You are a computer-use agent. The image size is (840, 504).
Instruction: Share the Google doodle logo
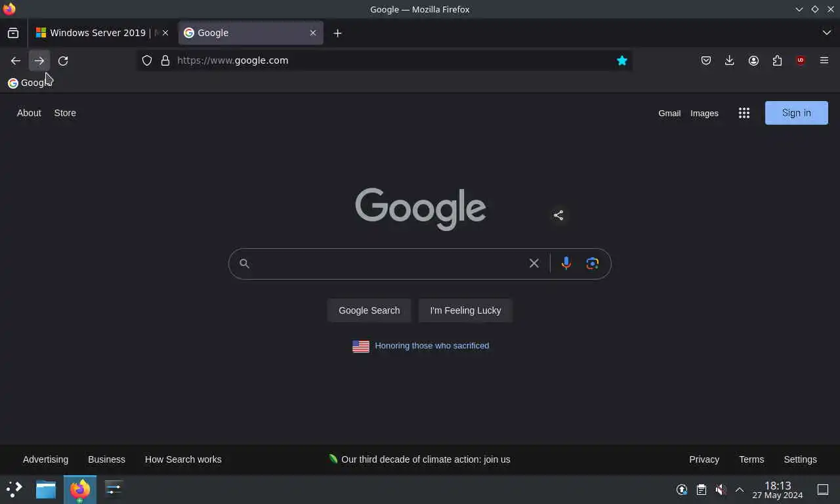pyautogui.click(x=558, y=215)
